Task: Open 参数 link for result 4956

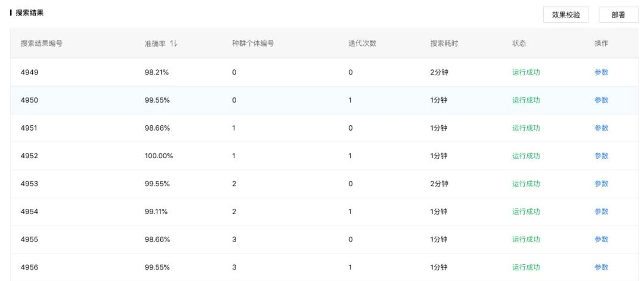Action: [601, 267]
